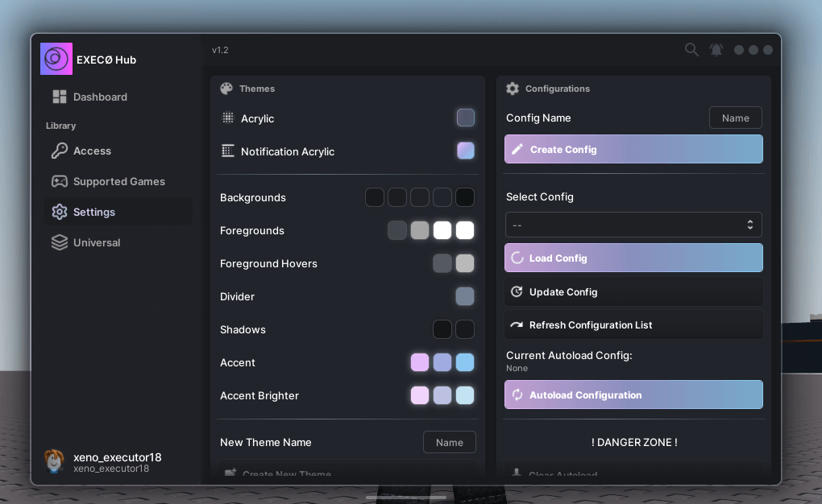822x504 pixels.
Task: Click the Notification Acrylic icon
Action: [x=227, y=151]
